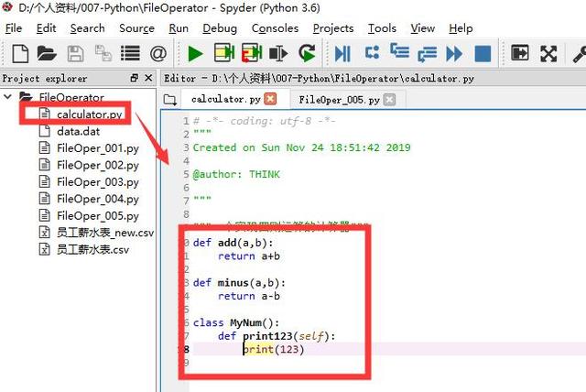The image size is (586, 392).
Task: Open the Search menu
Action: 88,28
